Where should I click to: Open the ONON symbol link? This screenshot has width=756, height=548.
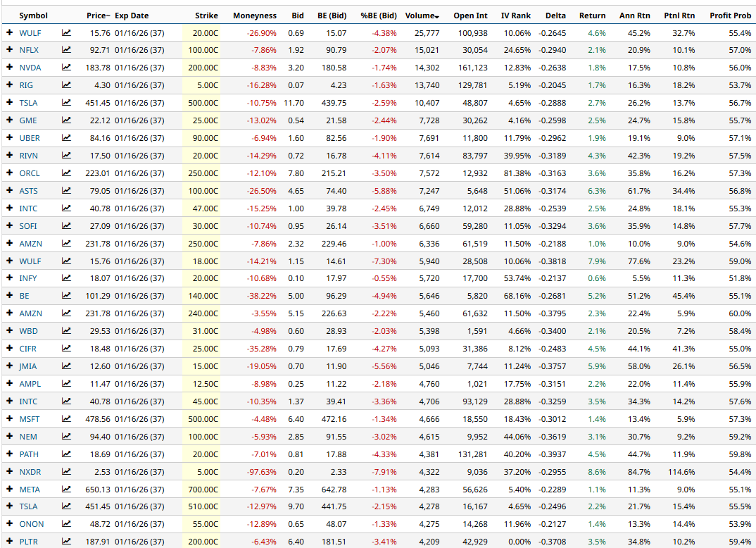point(32,524)
